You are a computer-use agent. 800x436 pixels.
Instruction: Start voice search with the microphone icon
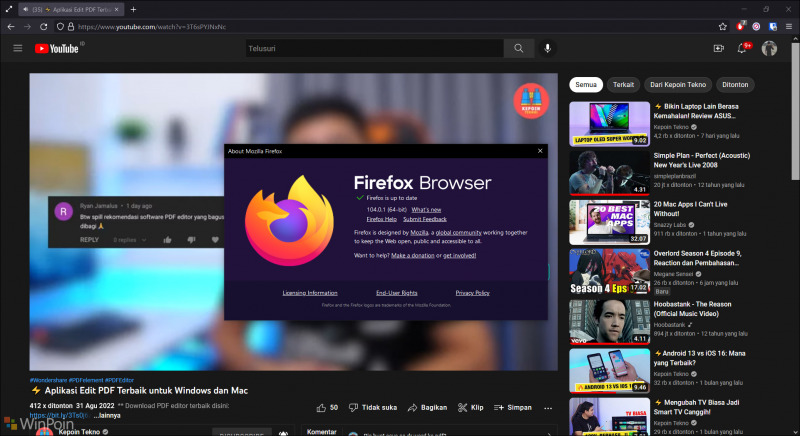(x=547, y=48)
